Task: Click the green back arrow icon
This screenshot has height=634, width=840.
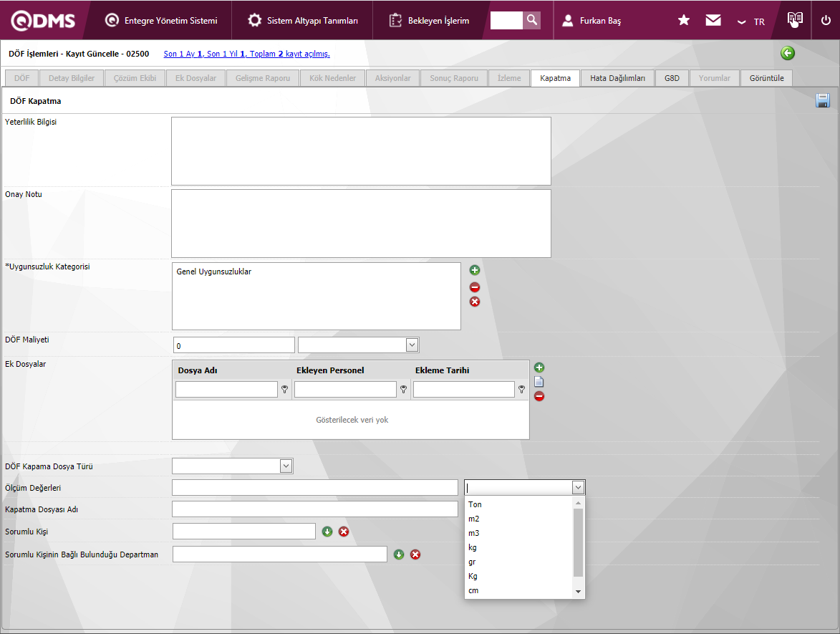Action: [x=788, y=53]
